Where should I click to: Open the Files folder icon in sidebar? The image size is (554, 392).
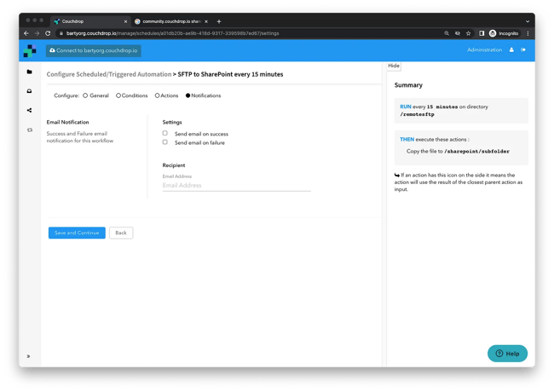pyautogui.click(x=30, y=72)
